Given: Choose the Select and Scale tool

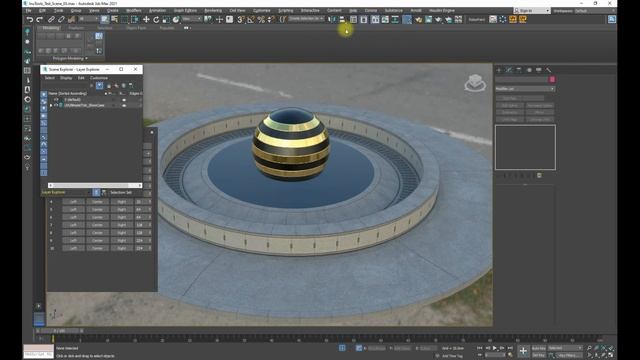Looking at the screenshot, I should point(166,19).
